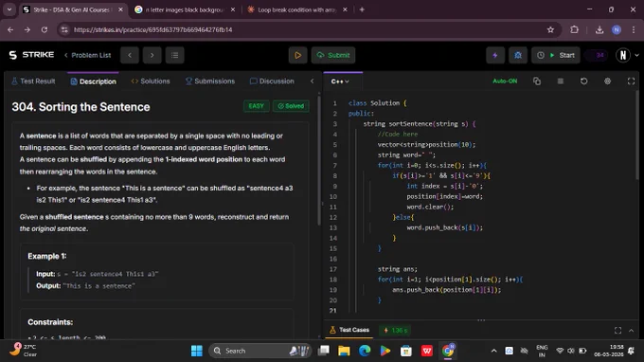Screen dimensions: 644x362
Task: Open the C++ language dropdown
Action: click(x=340, y=81)
